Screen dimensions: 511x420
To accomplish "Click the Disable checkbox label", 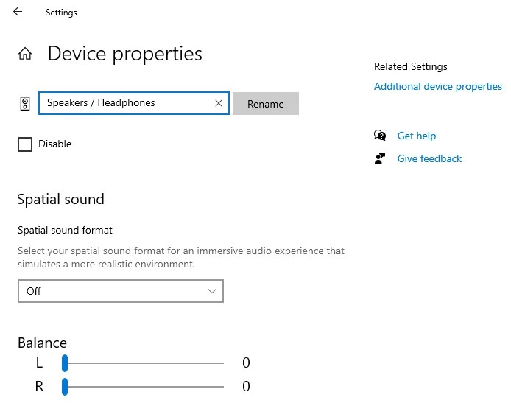I will pyautogui.click(x=55, y=144).
